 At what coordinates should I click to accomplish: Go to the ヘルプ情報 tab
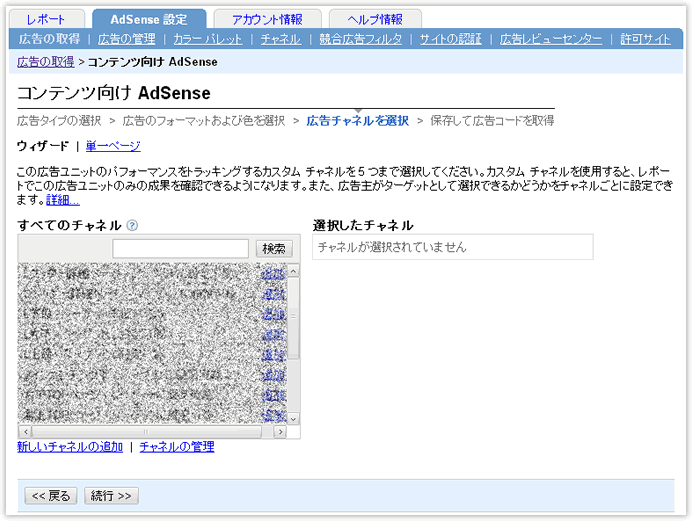click(375, 19)
